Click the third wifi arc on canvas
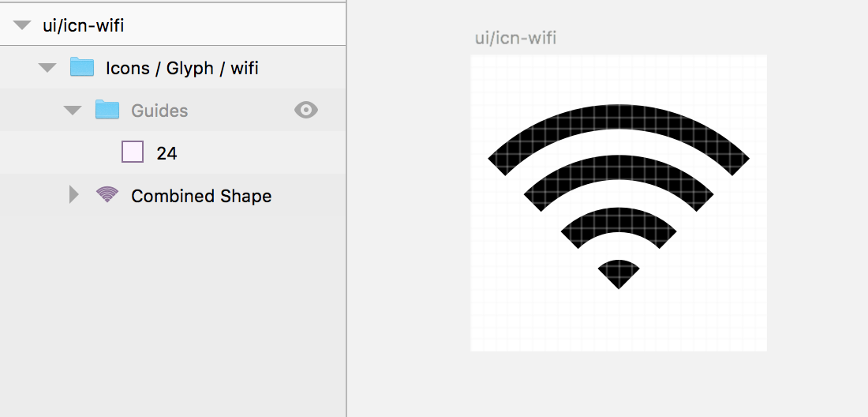 619,218
